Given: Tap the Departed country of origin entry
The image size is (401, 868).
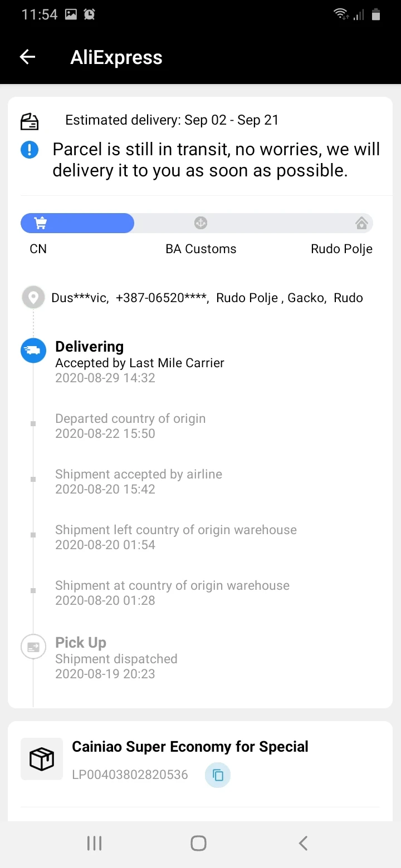Looking at the screenshot, I should pyautogui.click(x=130, y=426).
